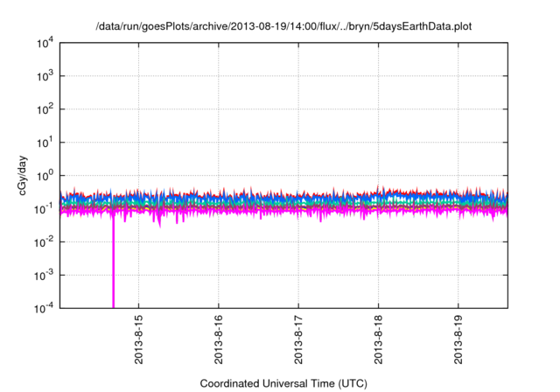Click the magenta vertical dropout spike

point(113,261)
